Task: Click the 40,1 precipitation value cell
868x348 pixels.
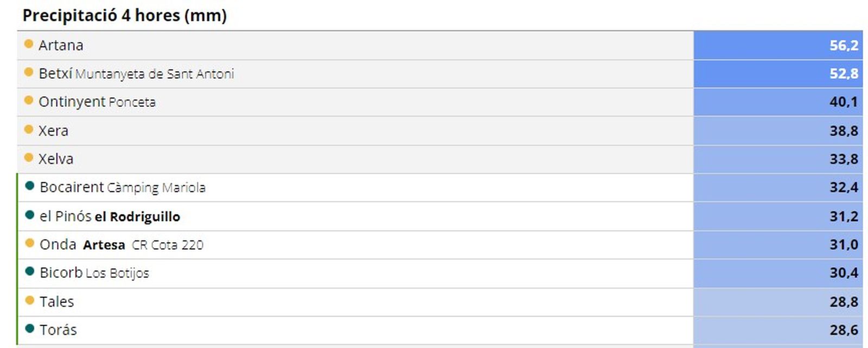Action: tap(777, 102)
